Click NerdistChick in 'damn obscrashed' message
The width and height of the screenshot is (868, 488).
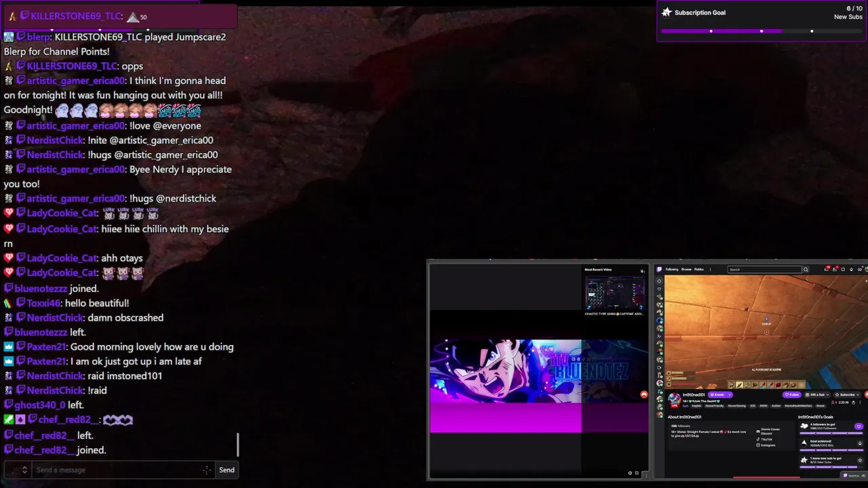coord(55,317)
